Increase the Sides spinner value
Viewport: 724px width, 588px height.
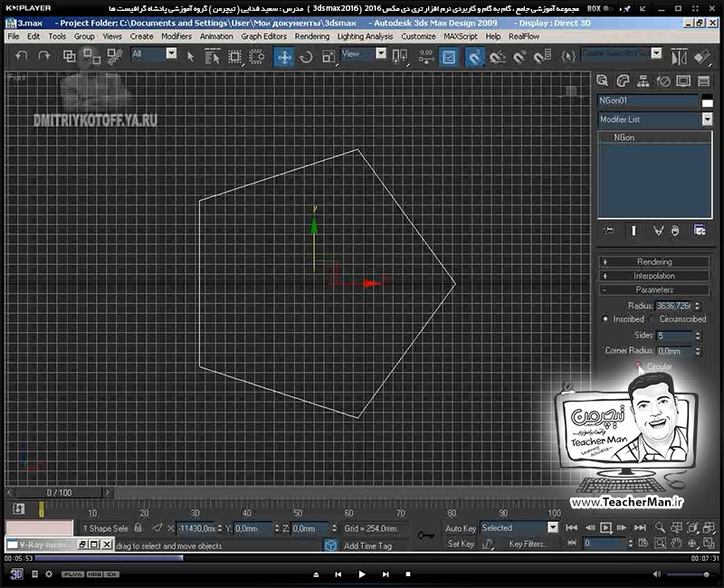[698, 333]
